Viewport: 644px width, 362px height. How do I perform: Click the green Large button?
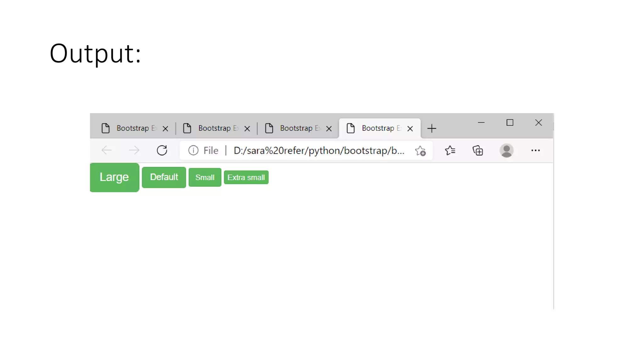[114, 177]
